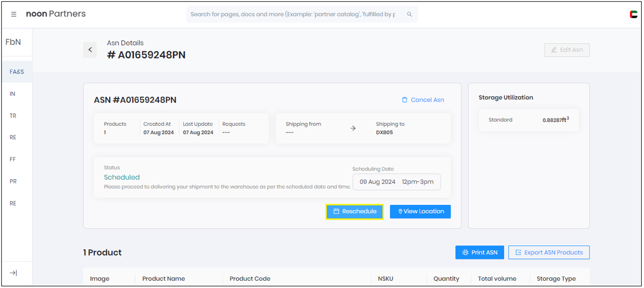Select FA&S in the sidebar
Image resolution: width=644 pixels, height=288 pixels.
tap(17, 71)
